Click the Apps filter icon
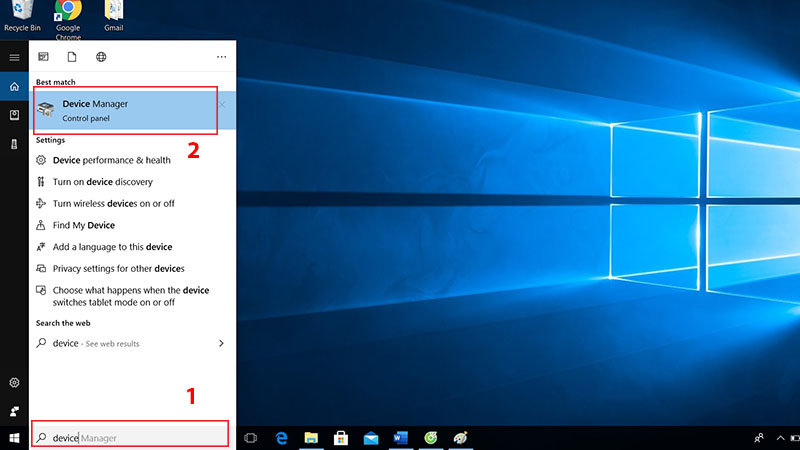Screen dimensions: 800x450 [44, 57]
